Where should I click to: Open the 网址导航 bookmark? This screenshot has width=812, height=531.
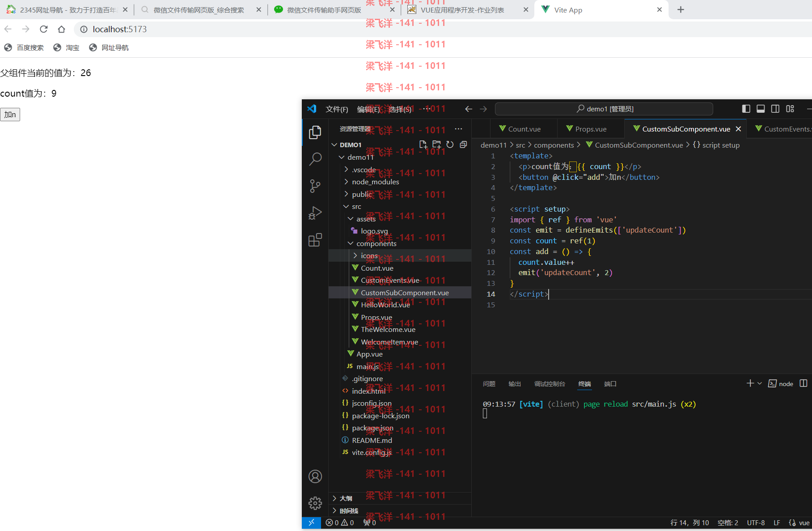point(109,47)
